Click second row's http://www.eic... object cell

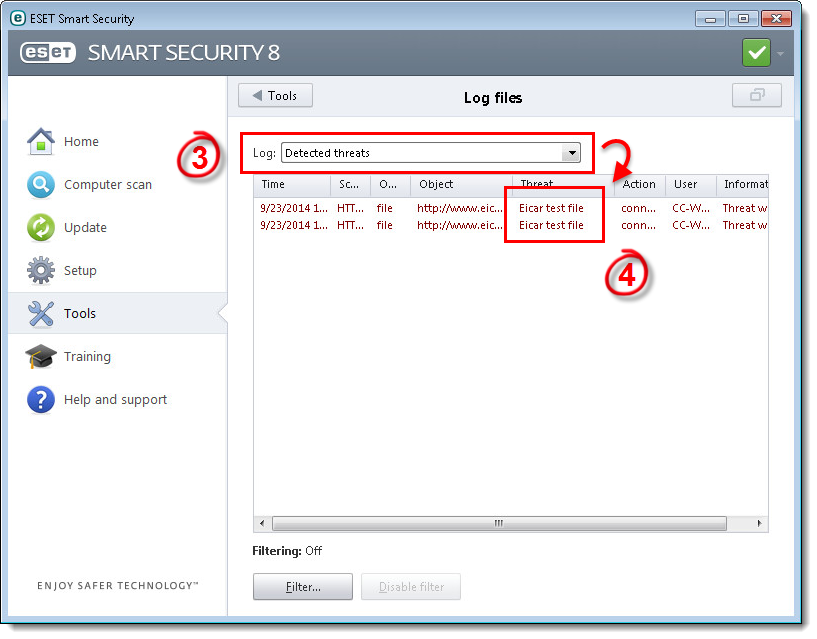click(460, 226)
